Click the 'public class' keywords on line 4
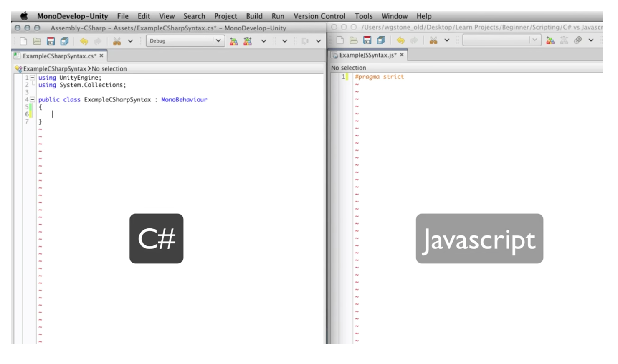The image size is (618, 364). (59, 100)
